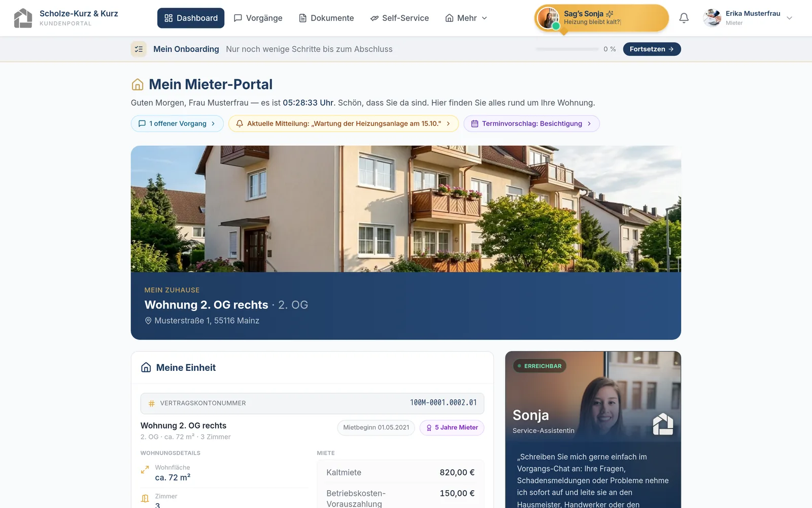This screenshot has height=508, width=812.
Task: Click the Onboarding checklist icon
Action: click(x=139, y=49)
